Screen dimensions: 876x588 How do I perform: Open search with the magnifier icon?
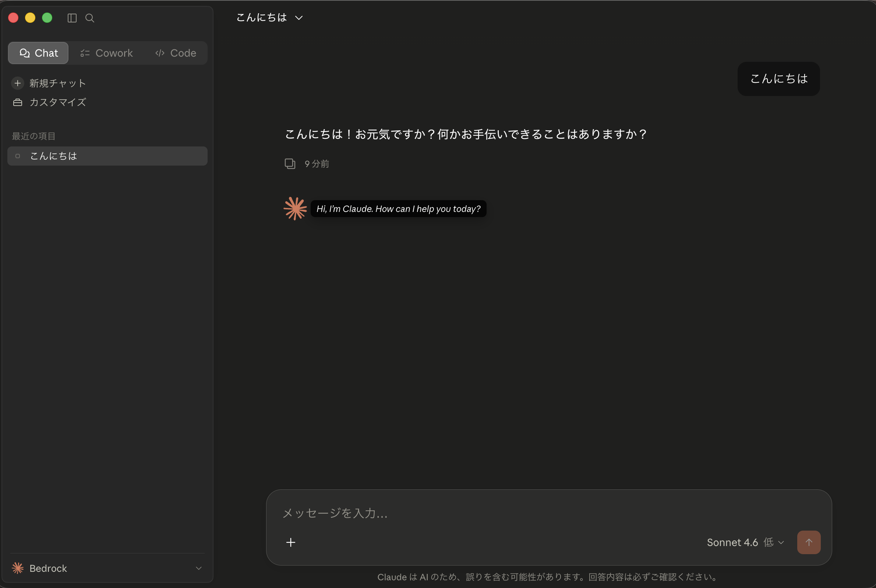click(90, 18)
